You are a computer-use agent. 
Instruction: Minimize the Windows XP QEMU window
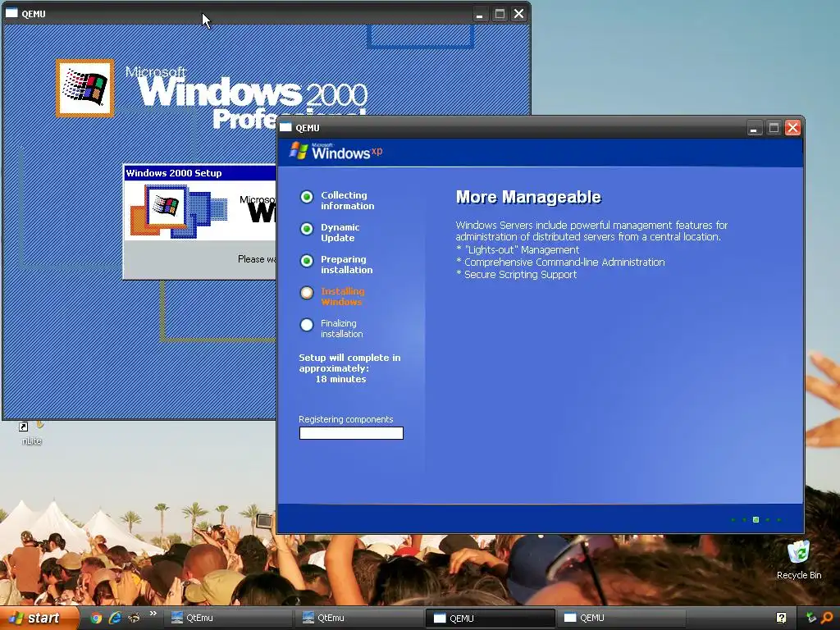coord(754,127)
